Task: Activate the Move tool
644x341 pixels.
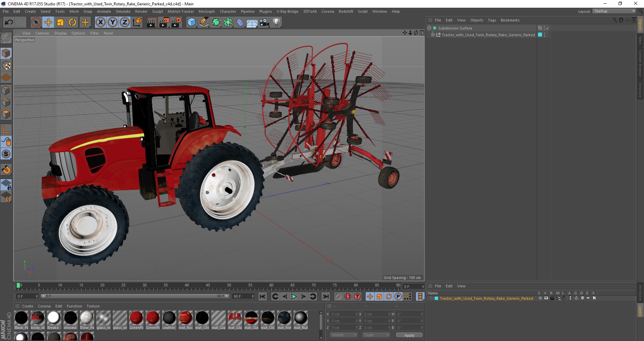Action: (48, 22)
